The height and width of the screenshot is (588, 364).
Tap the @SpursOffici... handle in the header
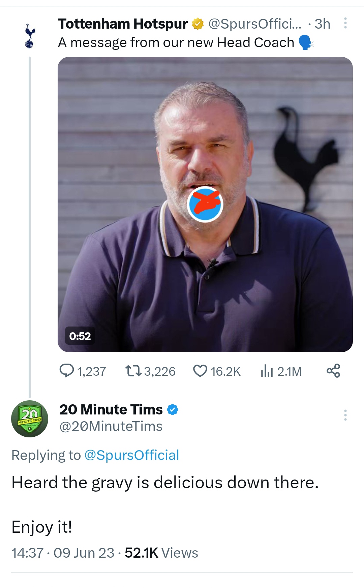click(x=255, y=24)
